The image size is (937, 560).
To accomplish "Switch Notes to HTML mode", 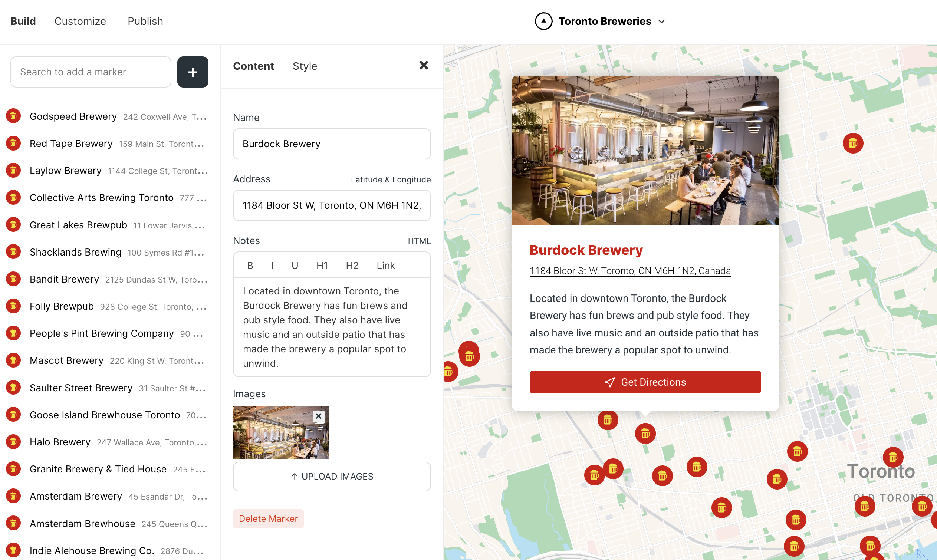I will point(419,241).
